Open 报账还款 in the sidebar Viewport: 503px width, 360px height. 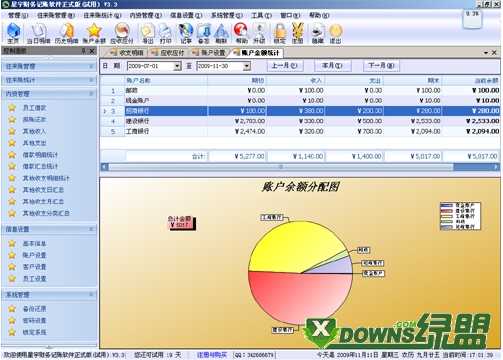(x=34, y=119)
